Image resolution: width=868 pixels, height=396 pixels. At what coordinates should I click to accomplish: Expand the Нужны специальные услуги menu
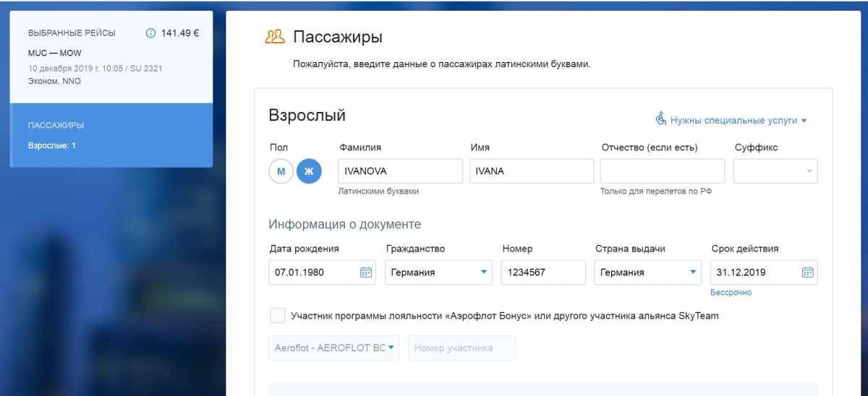point(738,120)
